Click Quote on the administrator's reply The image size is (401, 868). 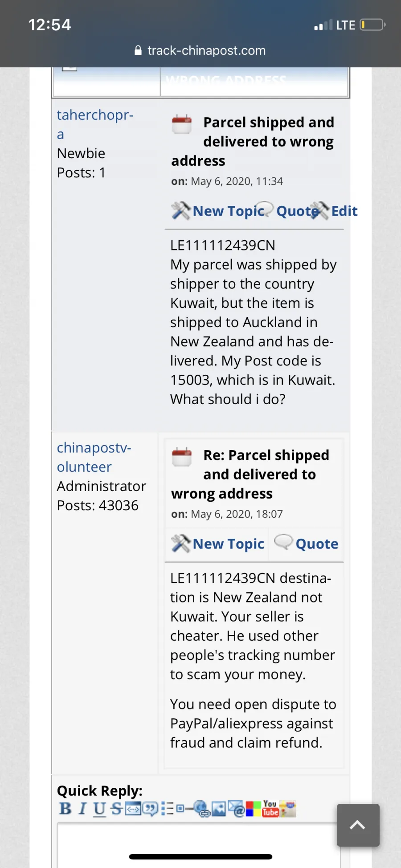(x=317, y=544)
